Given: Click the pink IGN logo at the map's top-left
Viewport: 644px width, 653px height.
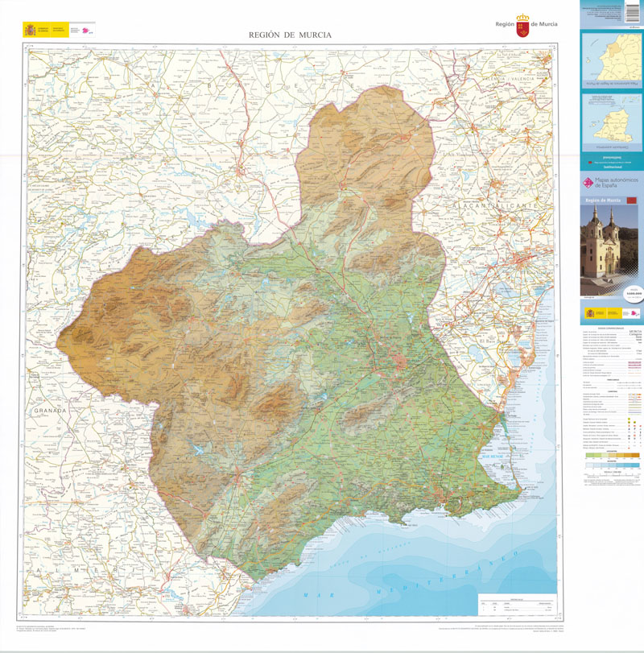Looking at the screenshot, I should pos(88,31).
